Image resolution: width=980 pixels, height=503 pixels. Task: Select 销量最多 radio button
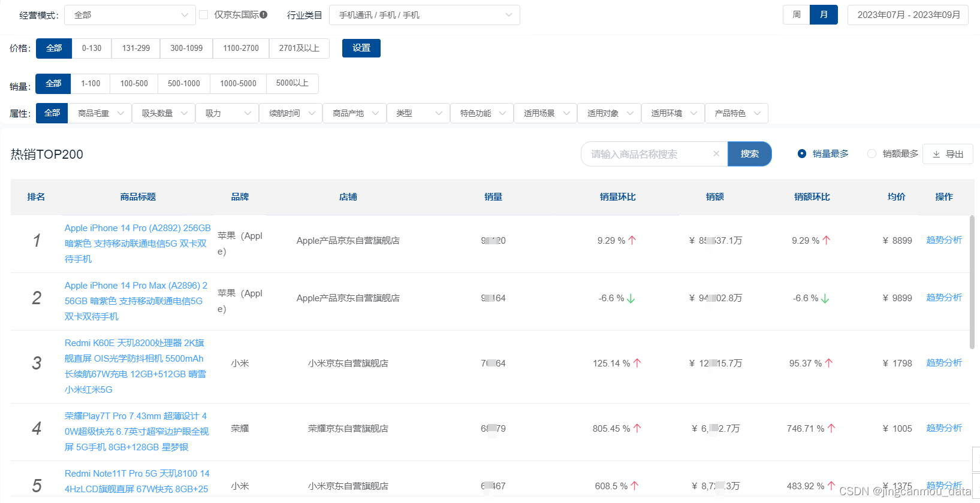coord(802,154)
